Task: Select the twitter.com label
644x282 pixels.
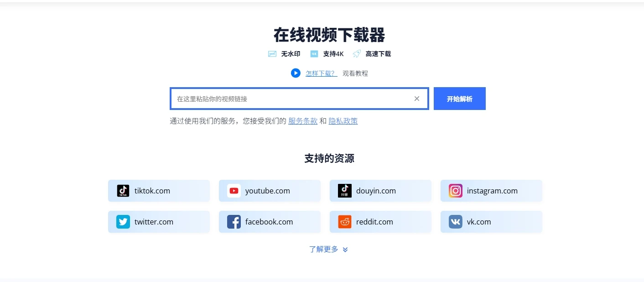Action: click(154, 222)
